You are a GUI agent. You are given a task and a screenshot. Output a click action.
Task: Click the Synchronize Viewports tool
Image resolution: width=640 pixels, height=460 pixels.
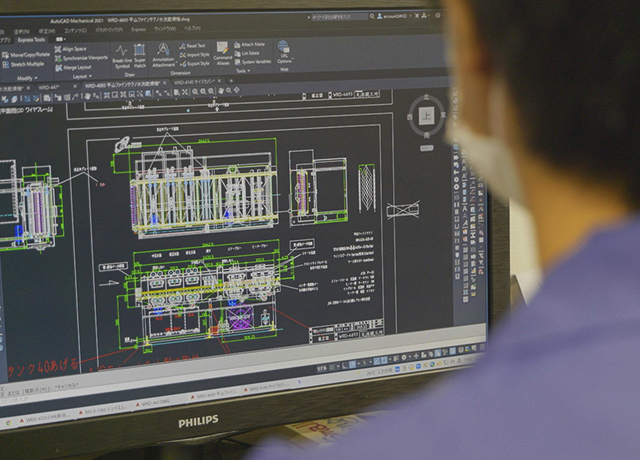pos(84,57)
